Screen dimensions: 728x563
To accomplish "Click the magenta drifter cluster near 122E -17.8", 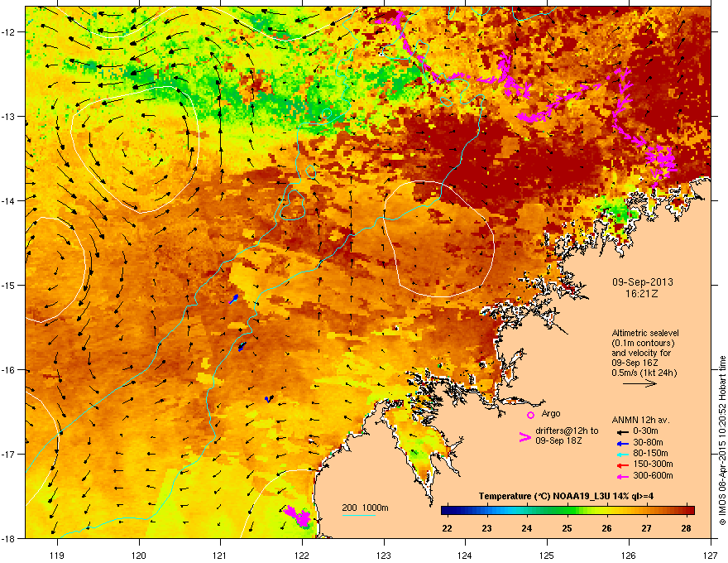I will pos(298,516).
